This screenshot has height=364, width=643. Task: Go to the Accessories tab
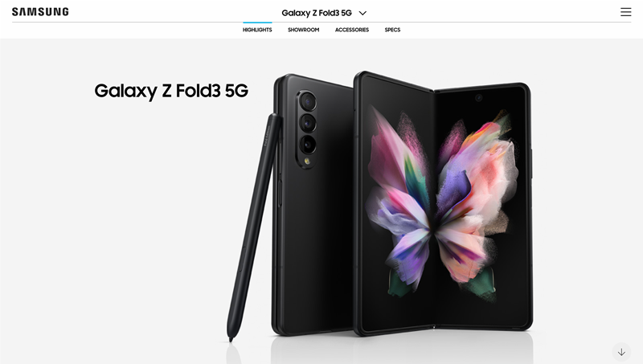[352, 30]
